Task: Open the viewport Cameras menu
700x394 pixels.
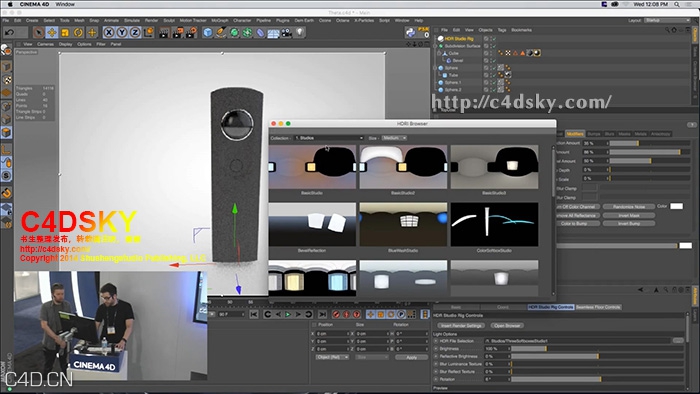Action: coord(45,44)
